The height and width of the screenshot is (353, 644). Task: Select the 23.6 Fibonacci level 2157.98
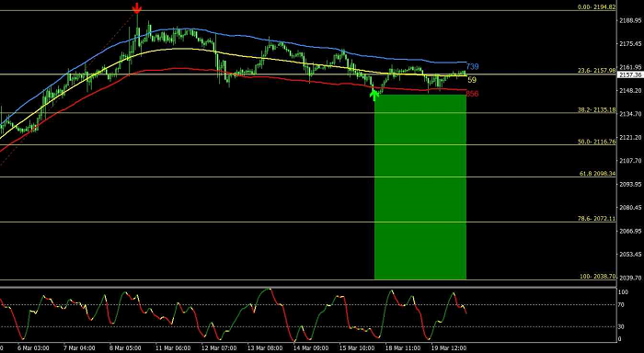[x=596, y=71]
